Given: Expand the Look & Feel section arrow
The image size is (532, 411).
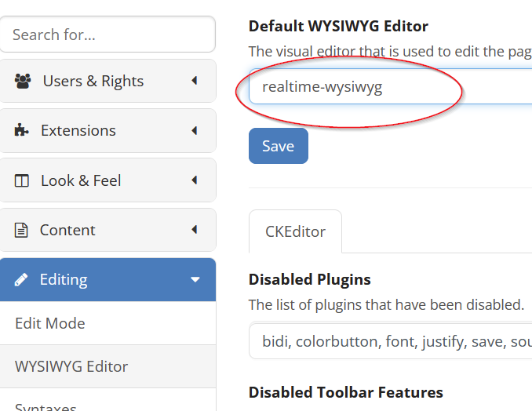Looking at the screenshot, I should pyautogui.click(x=194, y=180).
